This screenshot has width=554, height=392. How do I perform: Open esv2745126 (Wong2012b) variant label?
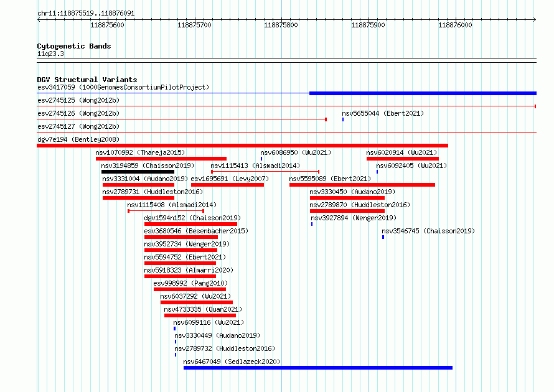[x=78, y=113]
